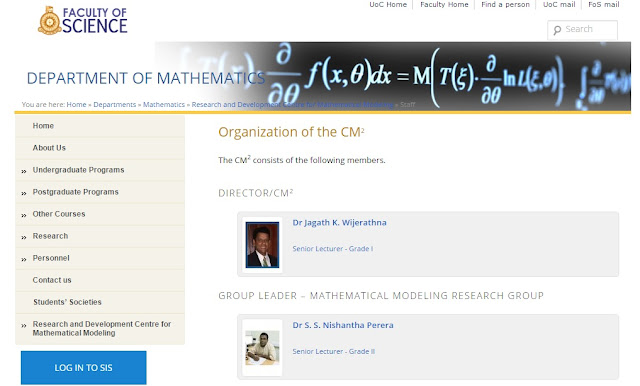Open photo of Dr S. S. Nishantha Perera
This screenshot has width=640, height=386.
262,348
